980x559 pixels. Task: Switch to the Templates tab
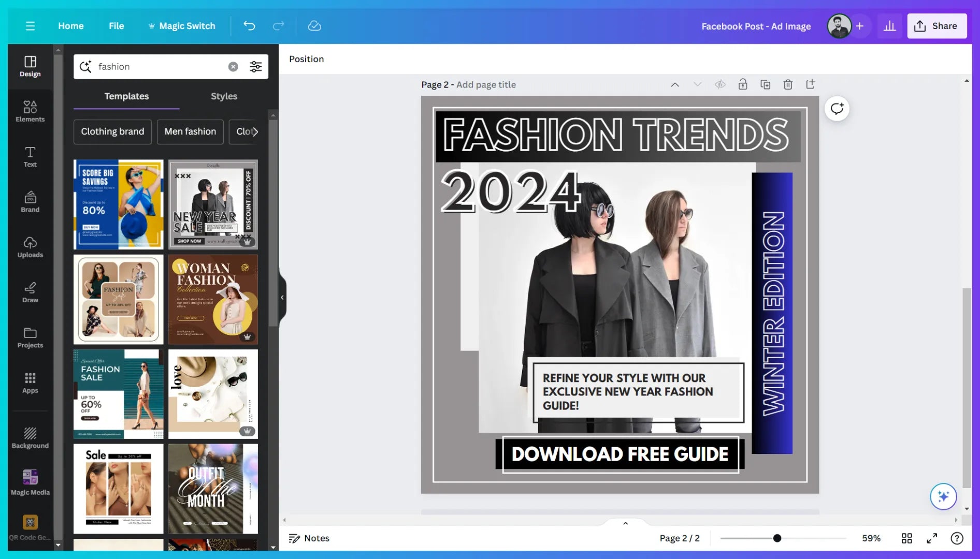126,96
